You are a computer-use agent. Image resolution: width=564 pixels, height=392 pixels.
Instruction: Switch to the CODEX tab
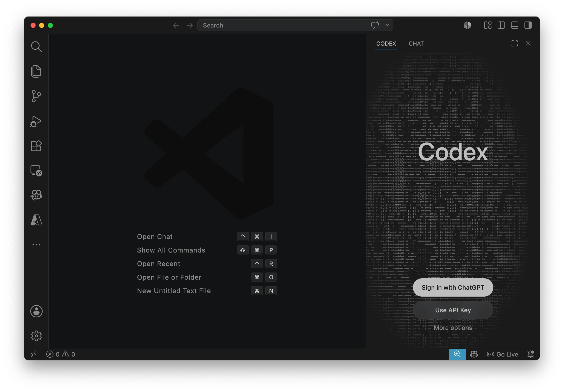click(386, 43)
